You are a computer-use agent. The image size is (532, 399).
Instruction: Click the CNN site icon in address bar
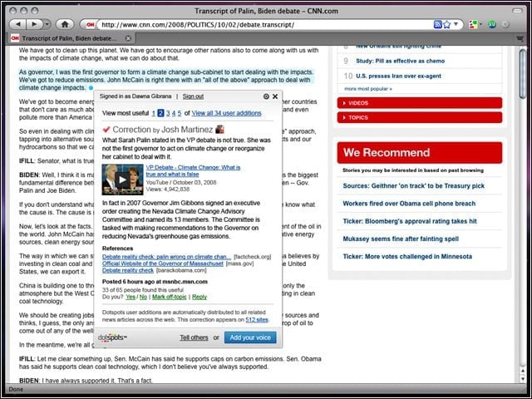click(90, 24)
